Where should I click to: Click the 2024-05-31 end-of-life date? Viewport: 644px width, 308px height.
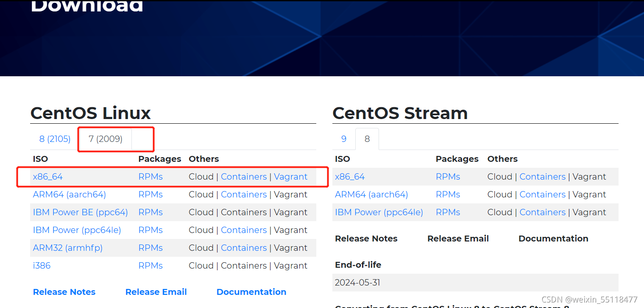[x=357, y=283]
